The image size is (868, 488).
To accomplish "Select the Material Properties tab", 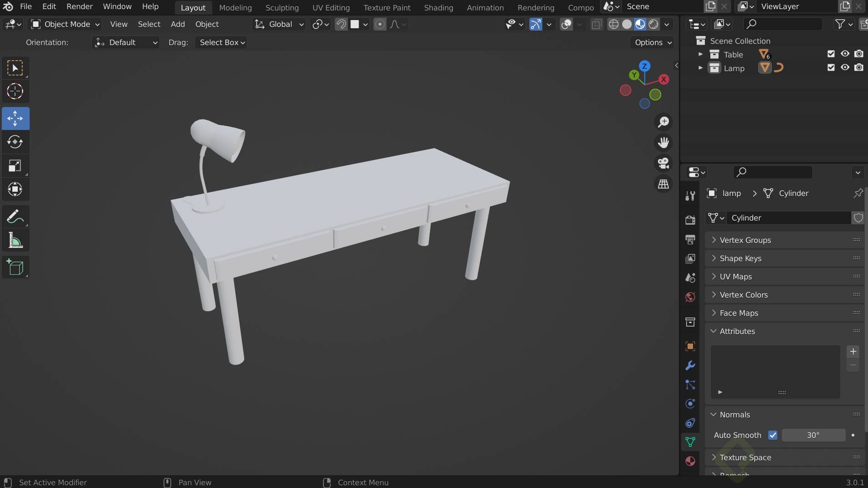I will [690, 461].
